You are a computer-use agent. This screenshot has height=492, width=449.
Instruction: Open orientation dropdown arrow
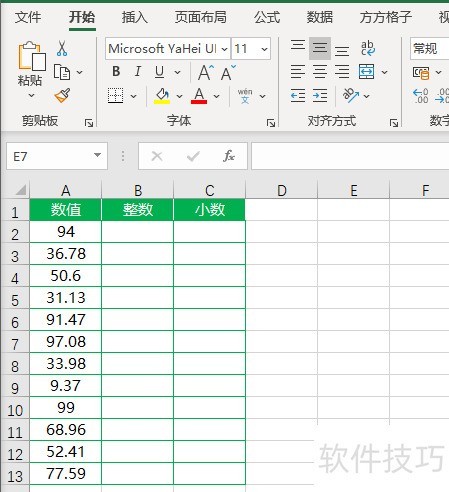[367, 96]
